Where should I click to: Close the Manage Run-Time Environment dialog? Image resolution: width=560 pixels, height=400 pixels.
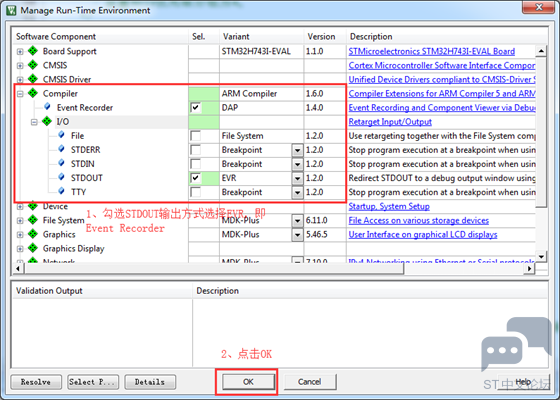click(539, 7)
